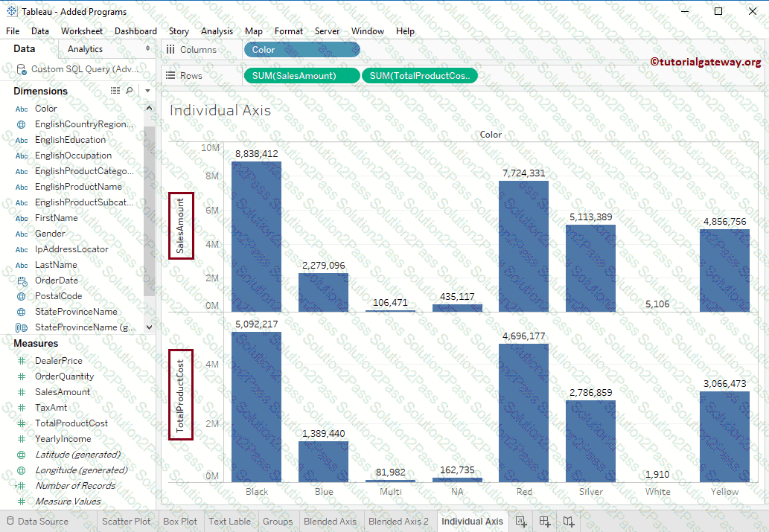Switch to the Analytics pane tab
This screenshot has height=532, width=769.
(85, 49)
